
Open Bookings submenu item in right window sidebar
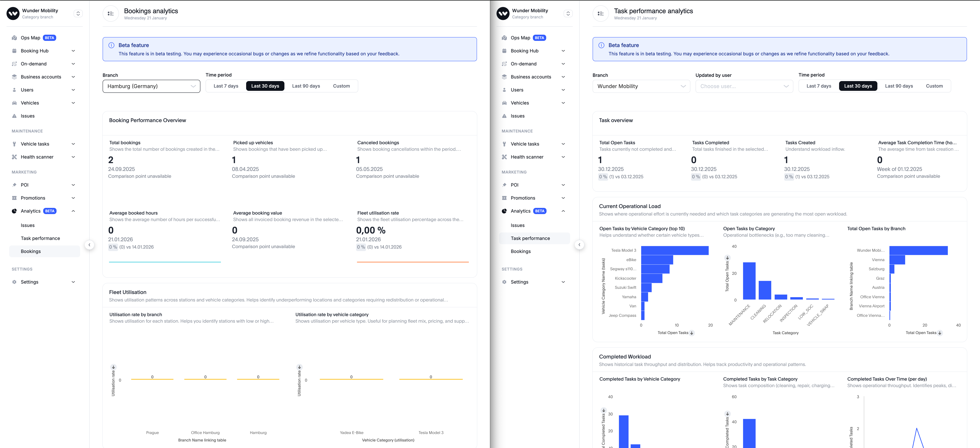[520, 251]
